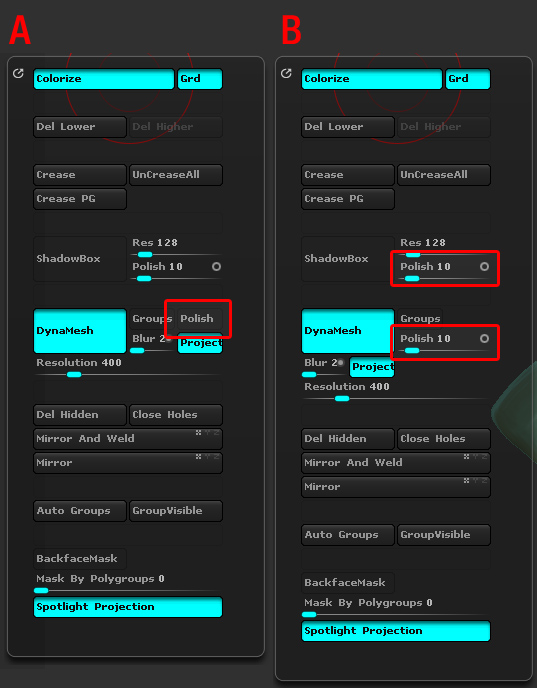The width and height of the screenshot is (537, 688).
Task: Click GroupVisible in panel A
Action: click(x=176, y=511)
